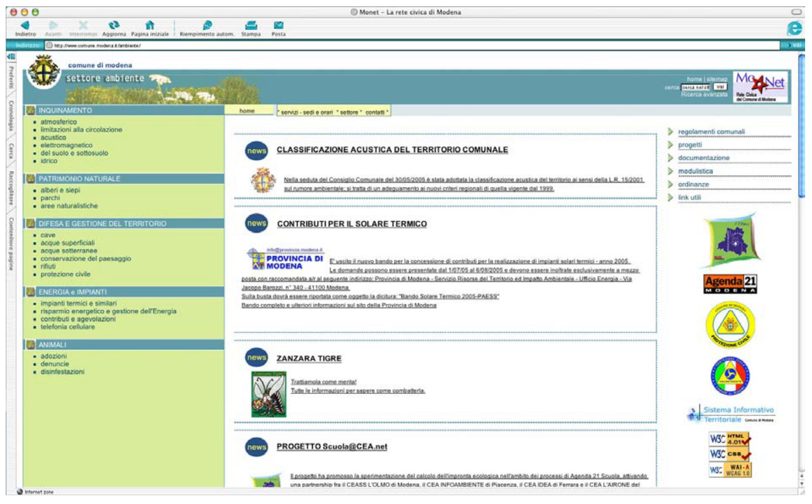Screen dimensions: 812x504
Task: Open the protezione civile sidebar link
Action: tap(66, 275)
